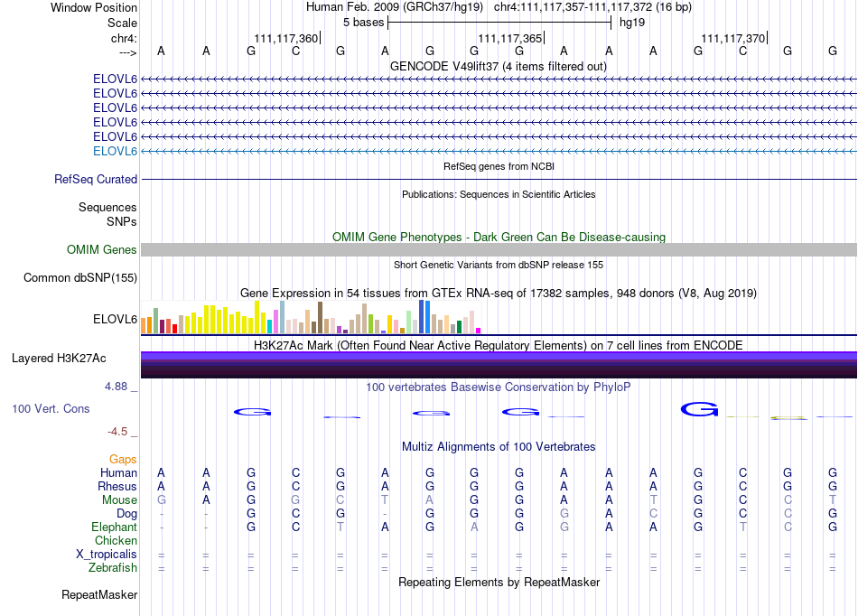Click the light-blue ELOVL6 transcript arrow line
Viewport: 858px width, 616px height.
point(499,151)
